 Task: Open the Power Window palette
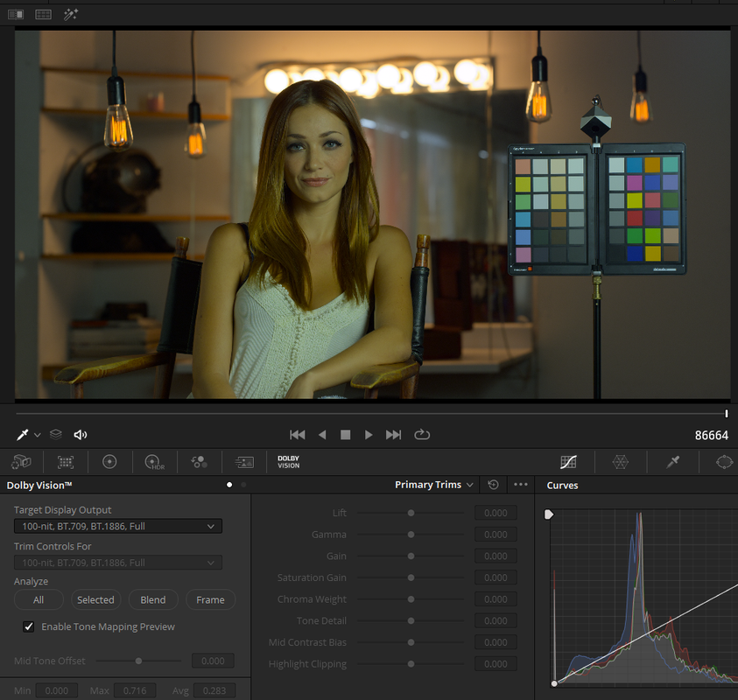(x=724, y=462)
